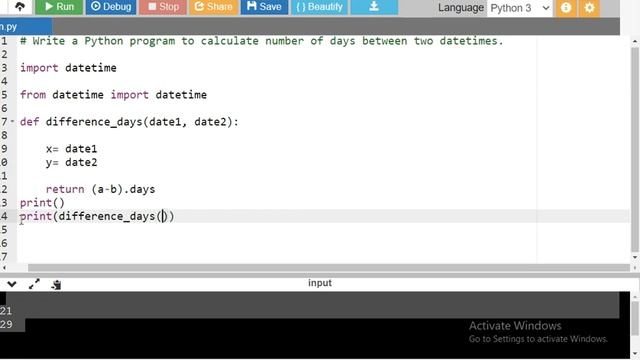Click the 'import datetime' line
The width and height of the screenshot is (640, 360).
68,68
